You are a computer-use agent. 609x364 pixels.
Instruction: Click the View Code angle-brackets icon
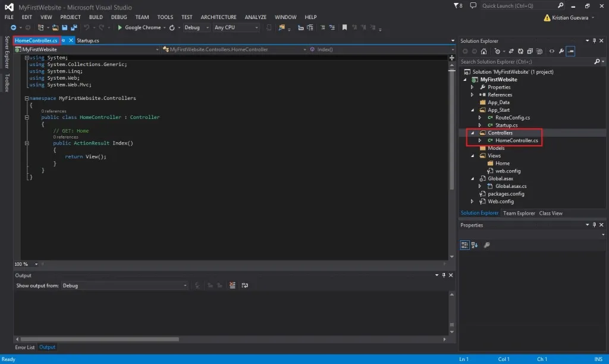(551, 51)
